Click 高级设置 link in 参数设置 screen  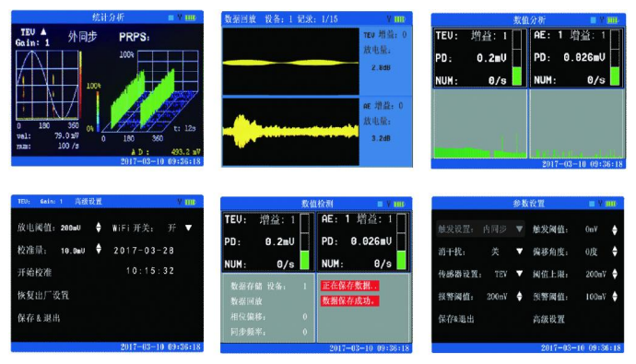click(x=548, y=319)
